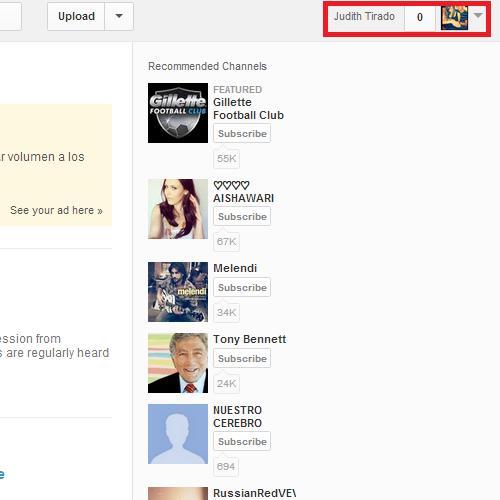Subscribe to the Melendi channel
Viewport: 500px width, 500px height.
(242, 287)
